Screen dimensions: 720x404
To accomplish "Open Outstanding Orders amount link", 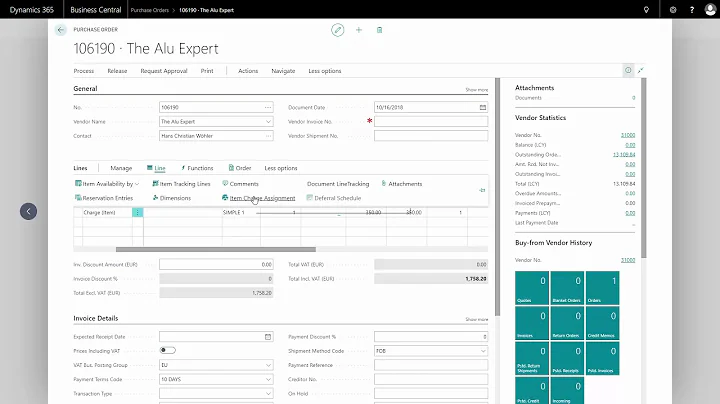I will [x=624, y=155].
